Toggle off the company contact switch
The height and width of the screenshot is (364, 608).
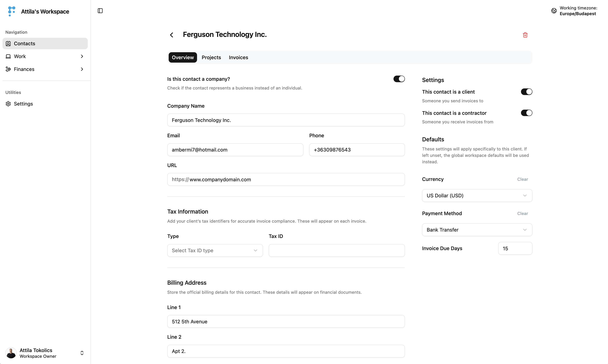tap(399, 79)
